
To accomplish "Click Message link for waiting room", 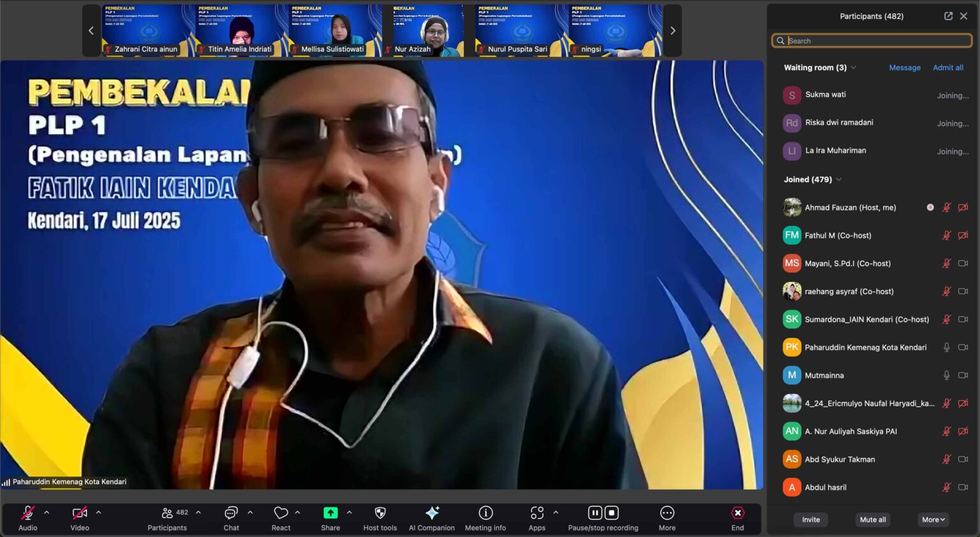I will [905, 68].
